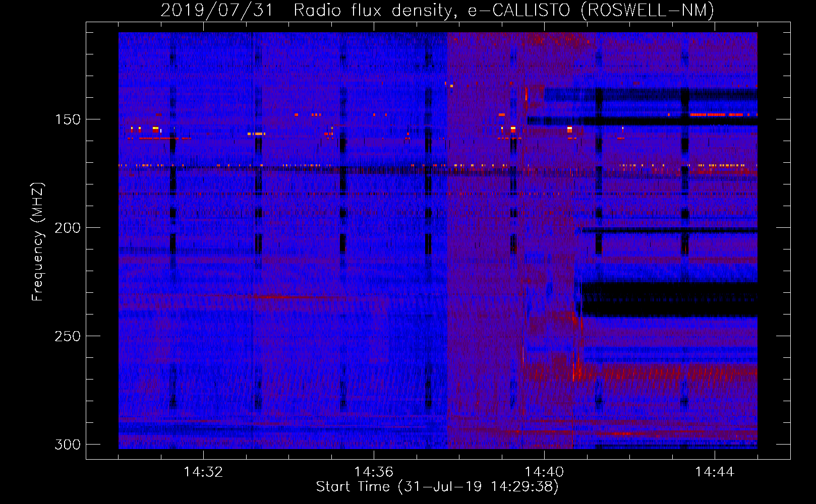Viewport: 816px width, 504px height.
Task: Click the '300' frequency tick label
Action: coord(68,445)
